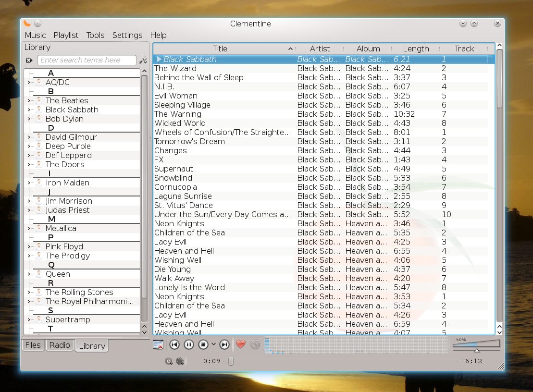Click the Clementine orange app icon
Viewport: 533px width, 392px height.
pos(27,23)
